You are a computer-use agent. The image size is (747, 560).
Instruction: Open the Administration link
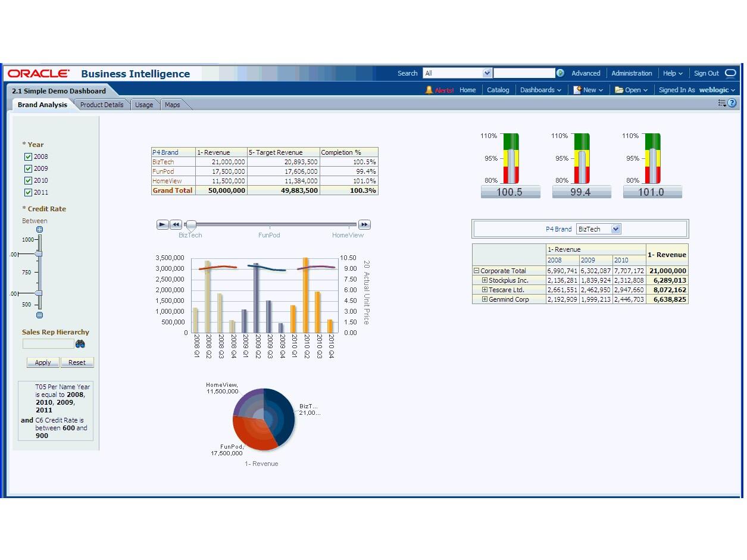tap(632, 73)
